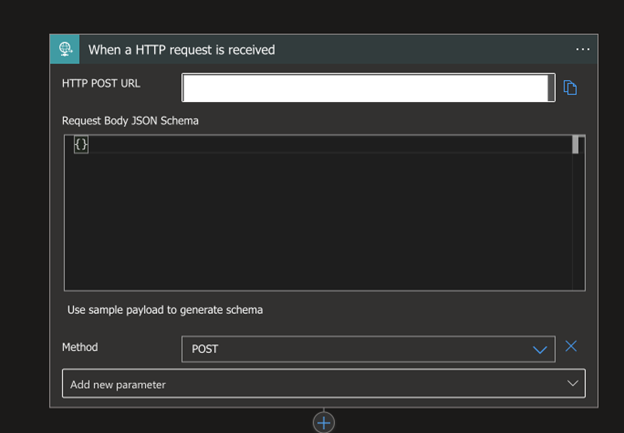This screenshot has width=624, height=433.
Task: Click the POST value in Method field
Action: pyautogui.click(x=205, y=349)
